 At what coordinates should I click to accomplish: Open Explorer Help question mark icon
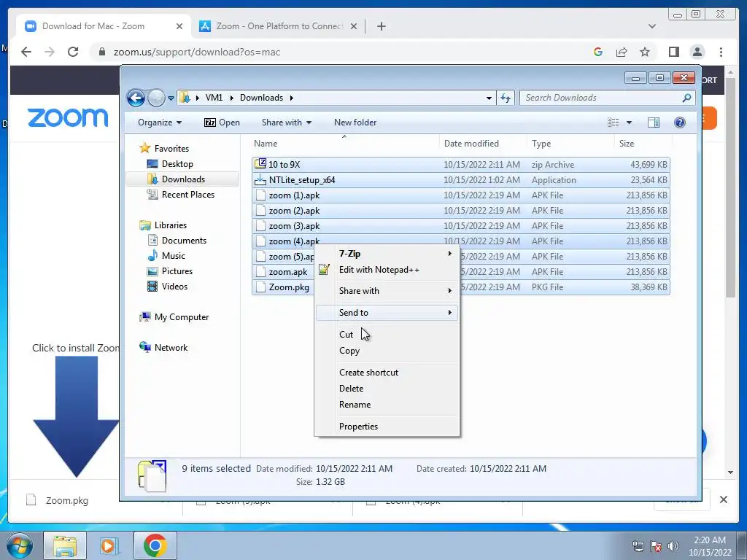(680, 122)
